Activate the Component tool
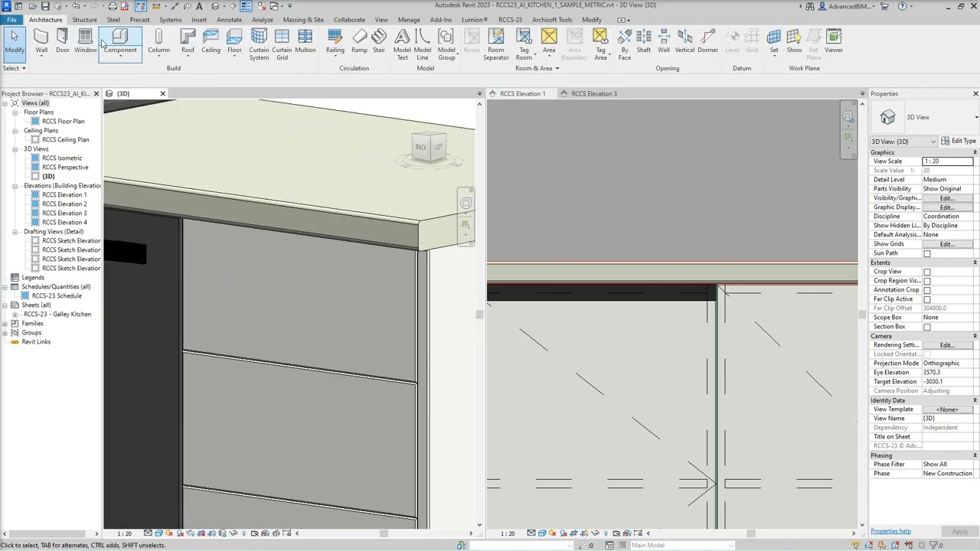 pos(120,44)
